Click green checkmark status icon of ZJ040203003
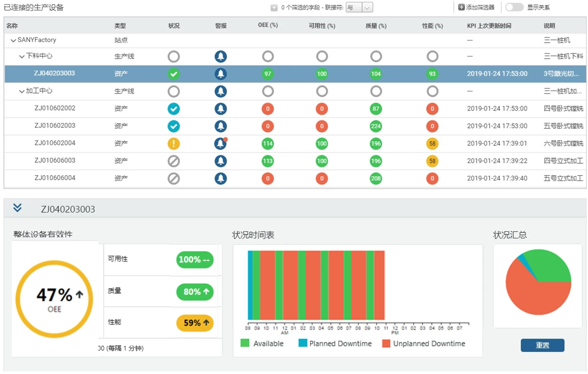Image resolution: width=588 pixels, height=374 pixels. 174,74
